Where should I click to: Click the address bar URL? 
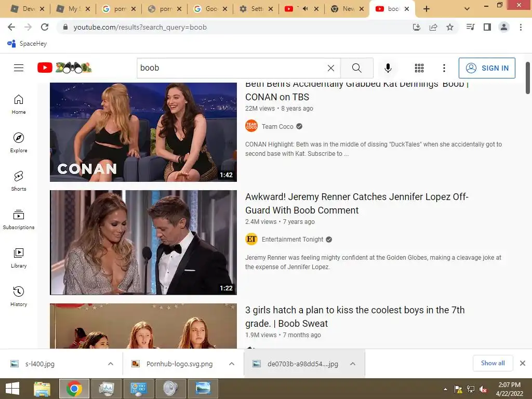tap(140, 27)
